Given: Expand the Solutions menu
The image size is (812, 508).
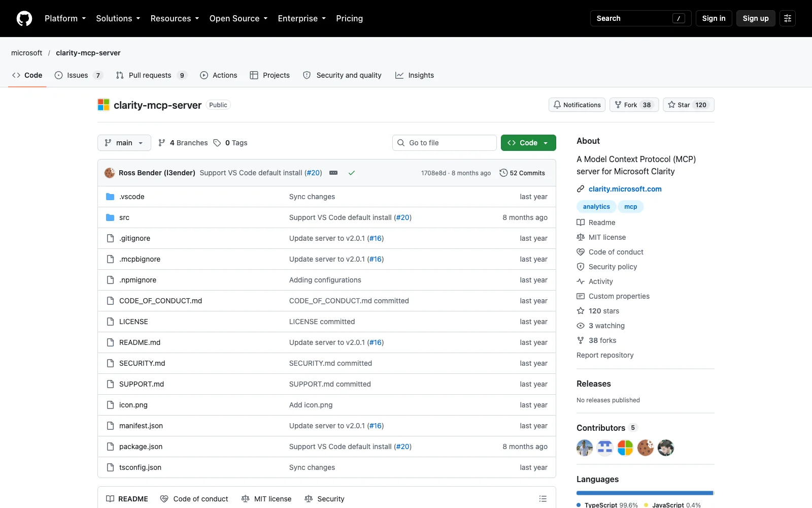Looking at the screenshot, I should [118, 18].
